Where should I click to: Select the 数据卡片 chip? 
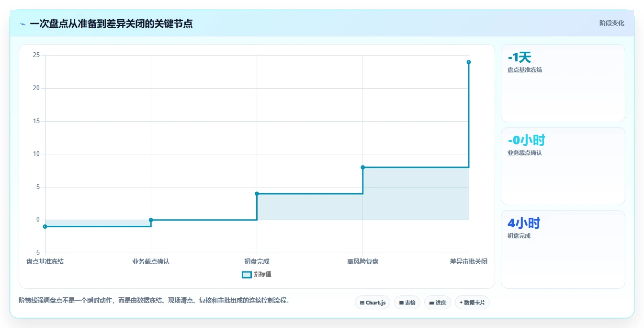(x=472, y=303)
